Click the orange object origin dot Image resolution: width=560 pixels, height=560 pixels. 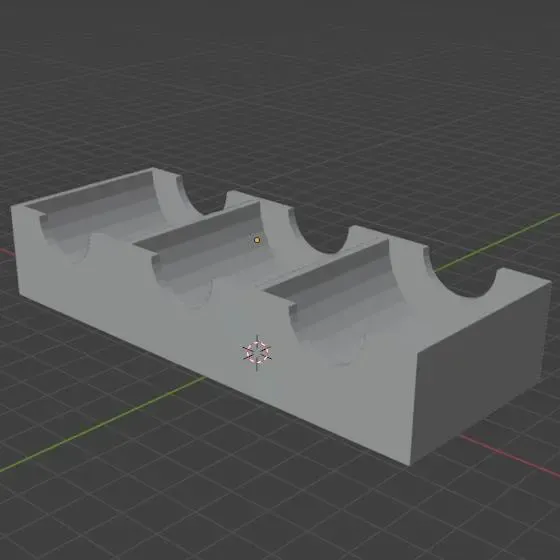click(x=257, y=240)
